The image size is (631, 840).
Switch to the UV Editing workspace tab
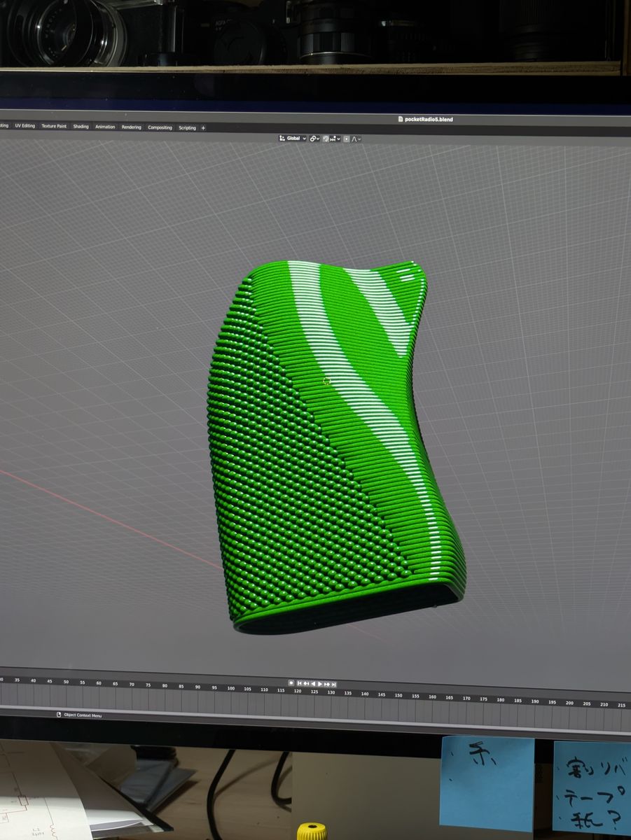[25, 126]
